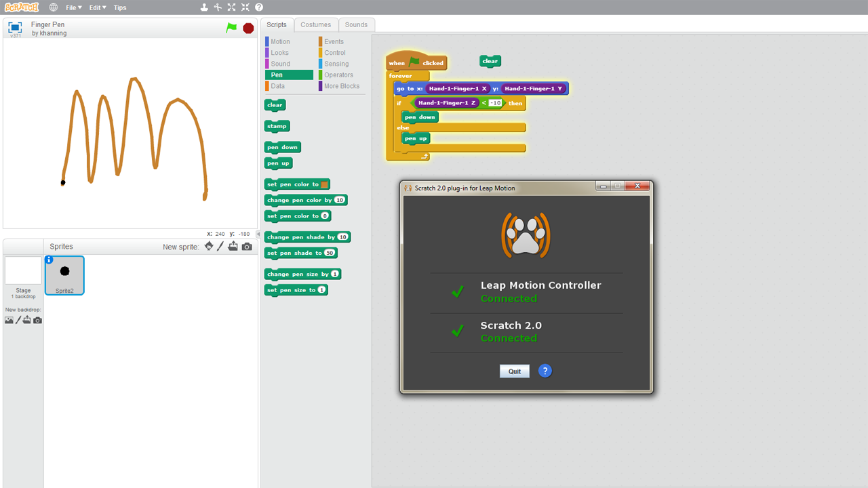The height and width of the screenshot is (488, 868).
Task: Toggle full screen stage mode
Action: tap(15, 27)
